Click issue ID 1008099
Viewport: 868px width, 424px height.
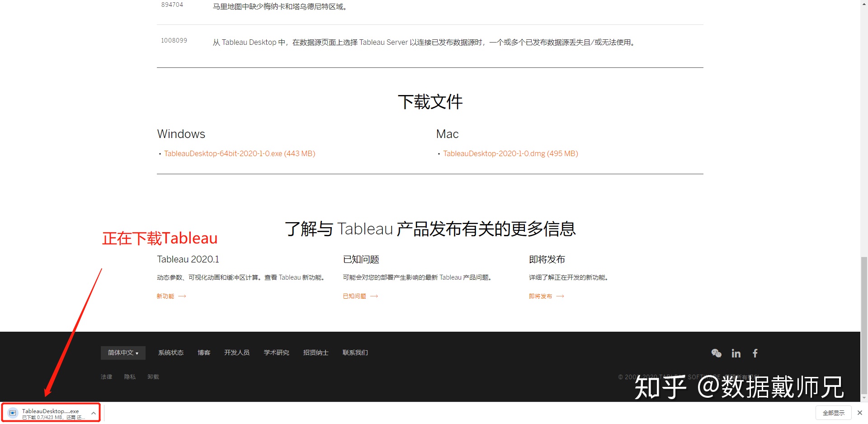click(174, 41)
